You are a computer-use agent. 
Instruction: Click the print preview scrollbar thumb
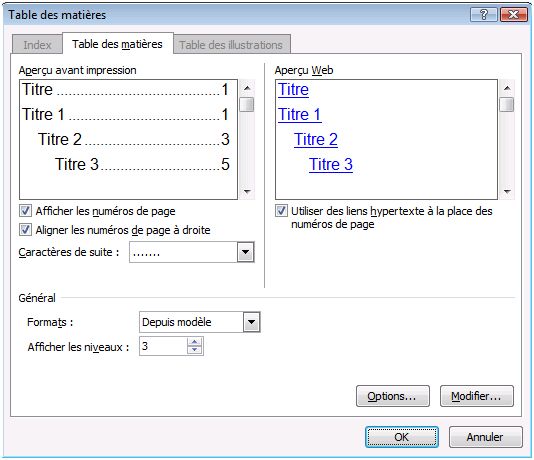247,105
